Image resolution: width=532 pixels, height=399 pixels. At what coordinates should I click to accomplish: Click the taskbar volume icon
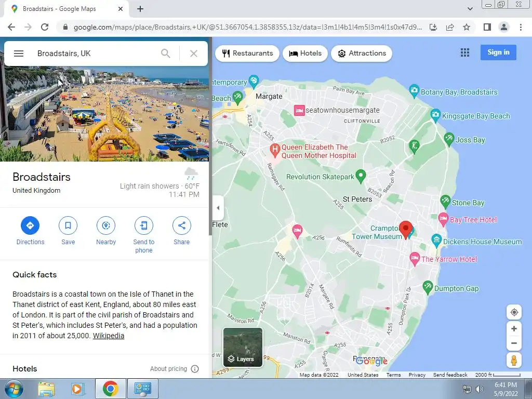[480, 389]
